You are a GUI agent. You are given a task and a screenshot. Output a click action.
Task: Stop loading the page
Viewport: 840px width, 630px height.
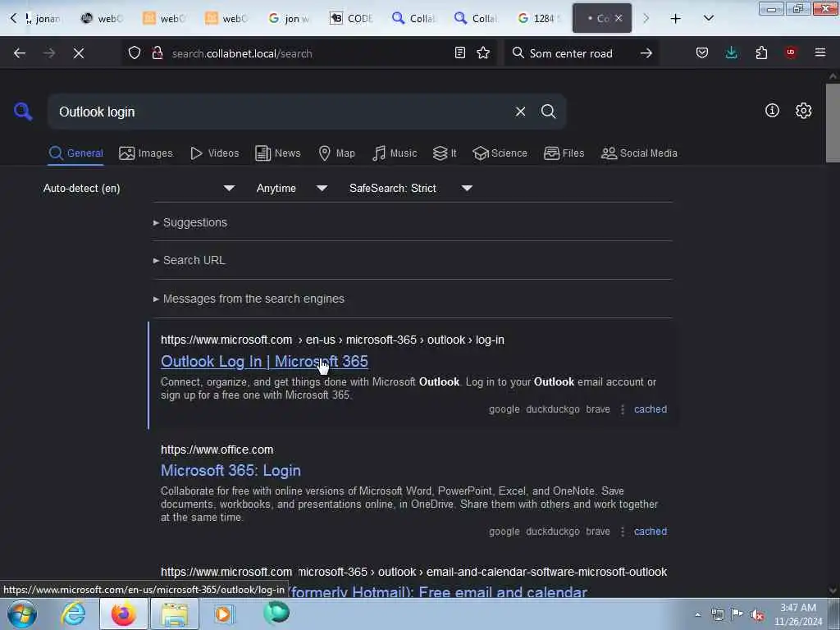click(x=79, y=53)
